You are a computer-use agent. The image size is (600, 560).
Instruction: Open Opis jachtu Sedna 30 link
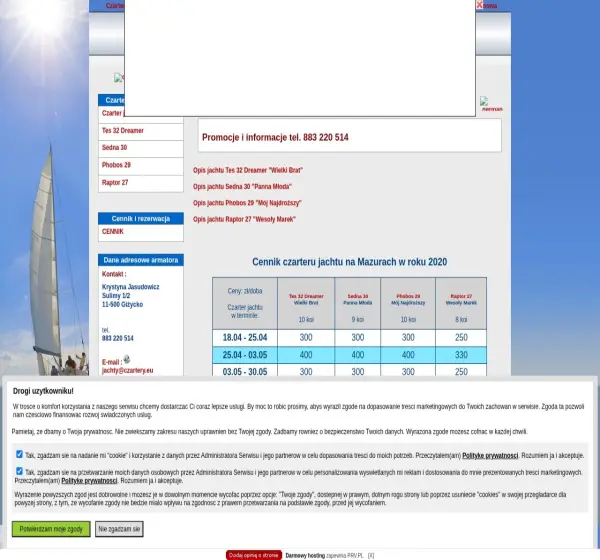coord(242,187)
